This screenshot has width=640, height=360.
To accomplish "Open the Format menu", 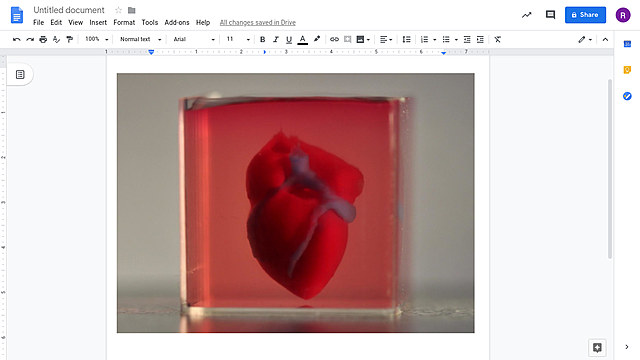I will (124, 22).
